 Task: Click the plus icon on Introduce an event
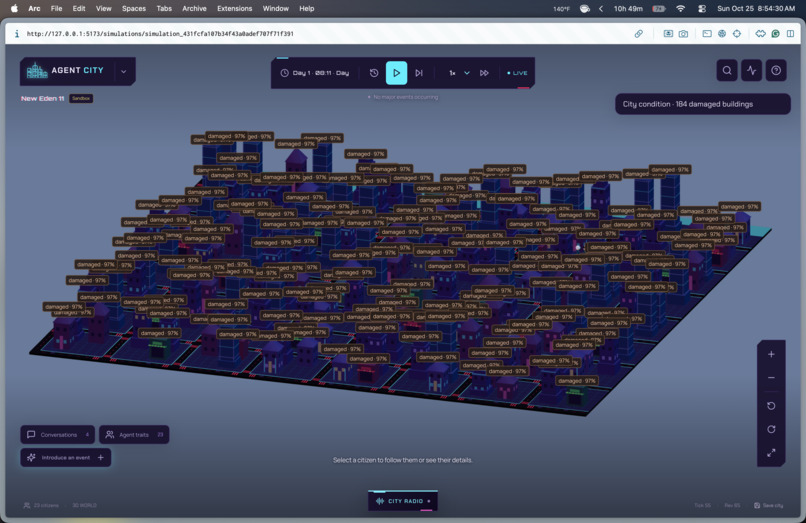click(101, 458)
